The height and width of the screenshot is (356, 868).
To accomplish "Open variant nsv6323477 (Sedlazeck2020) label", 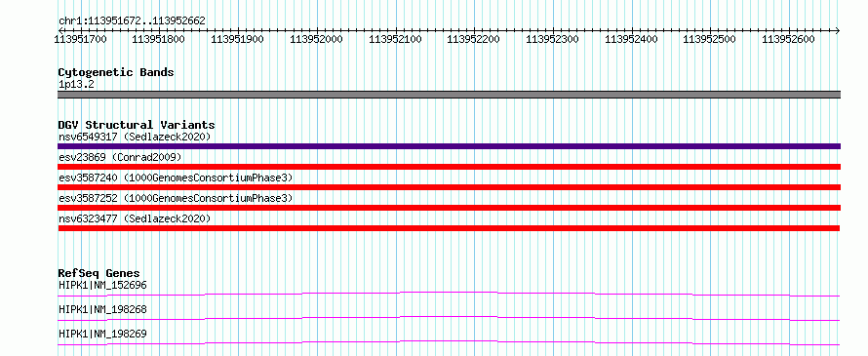I will [x=135, y=218].
